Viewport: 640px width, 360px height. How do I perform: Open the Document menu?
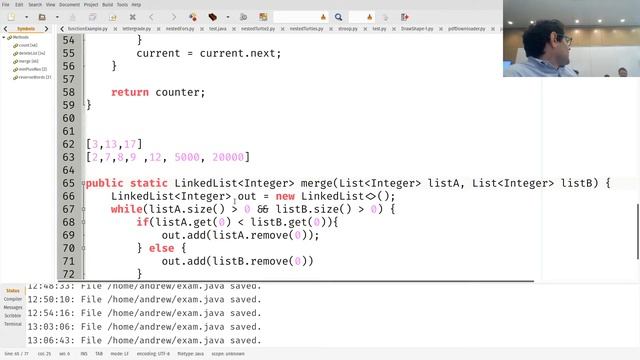tap(69, 4)
